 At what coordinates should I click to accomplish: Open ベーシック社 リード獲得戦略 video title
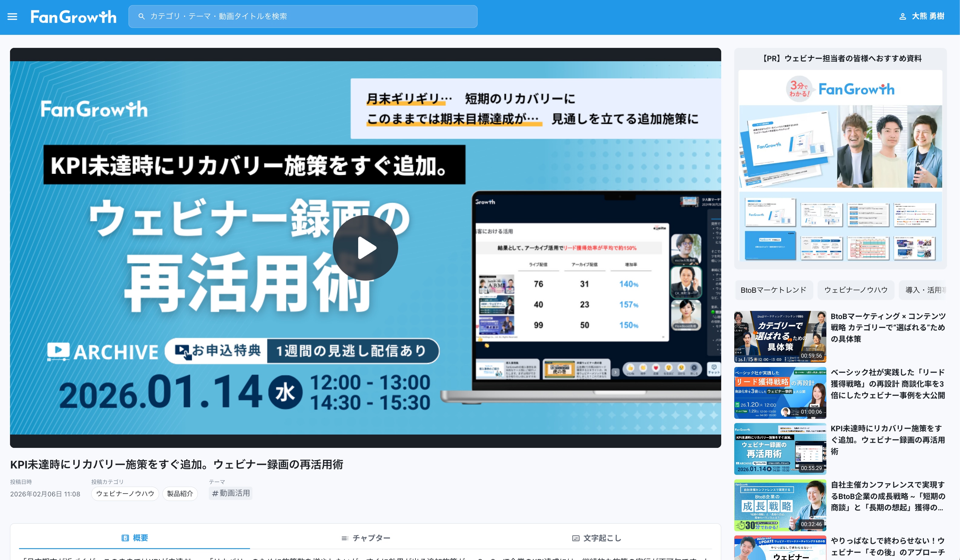coord(887,384)
